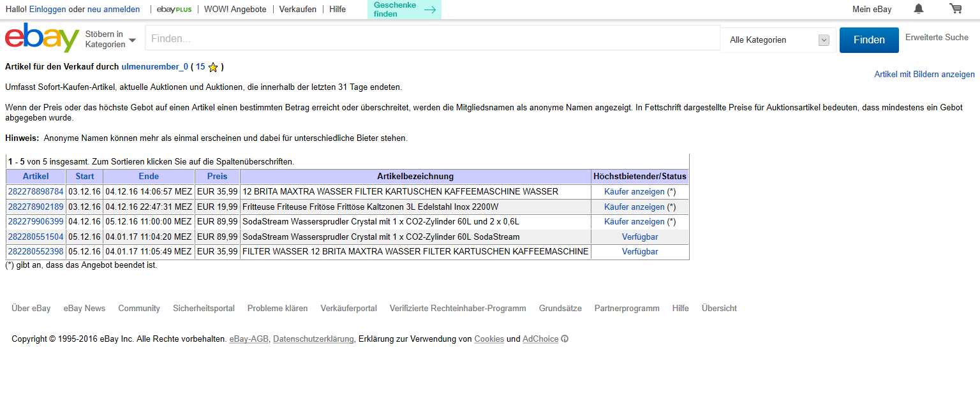Show buyer for SodaStream item ending 05.12.16

tap(634, 222)
